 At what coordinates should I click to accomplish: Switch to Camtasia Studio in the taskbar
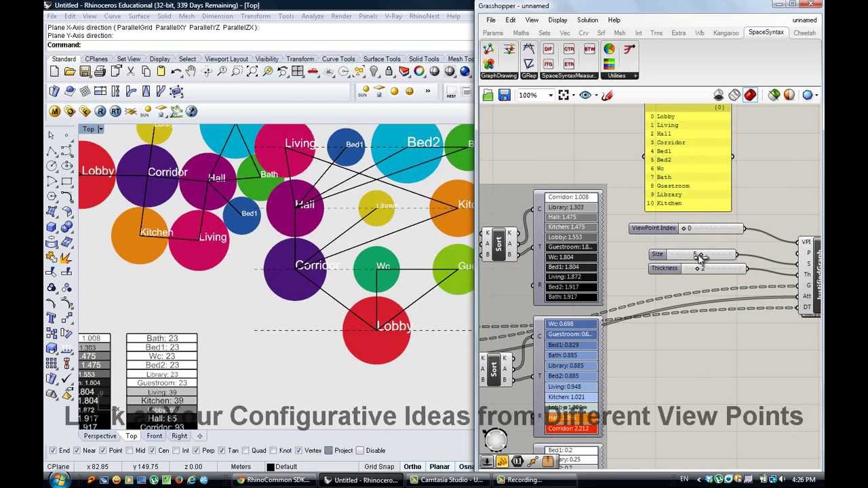pyautogui.click(x=447, y=480)
